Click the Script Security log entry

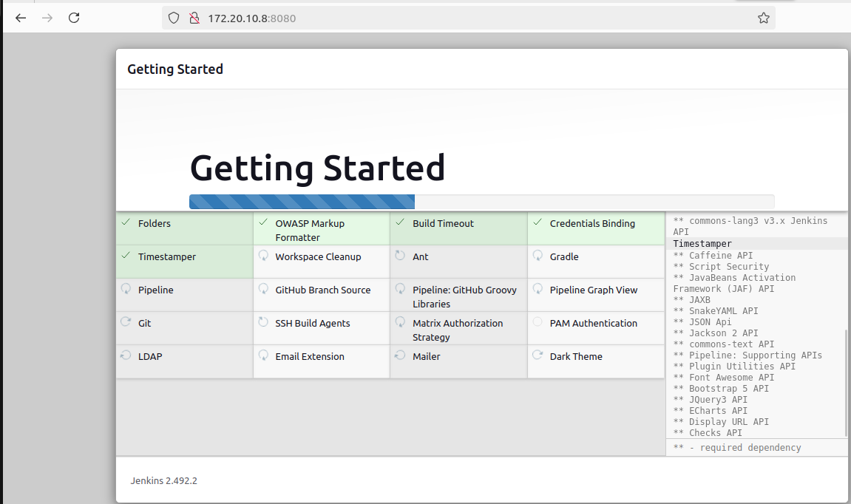721,266
